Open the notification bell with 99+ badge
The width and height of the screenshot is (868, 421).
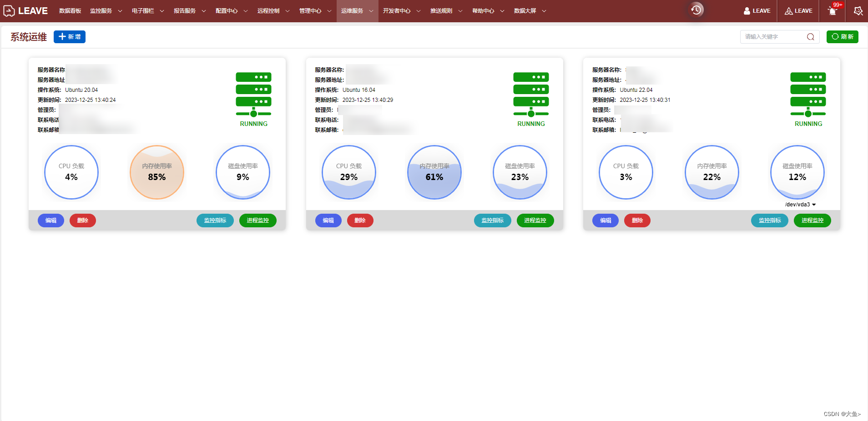(x=833, y=10)
